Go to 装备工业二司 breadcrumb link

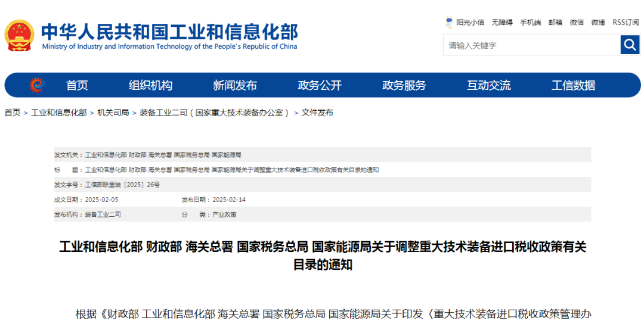(x=215, y=113)
